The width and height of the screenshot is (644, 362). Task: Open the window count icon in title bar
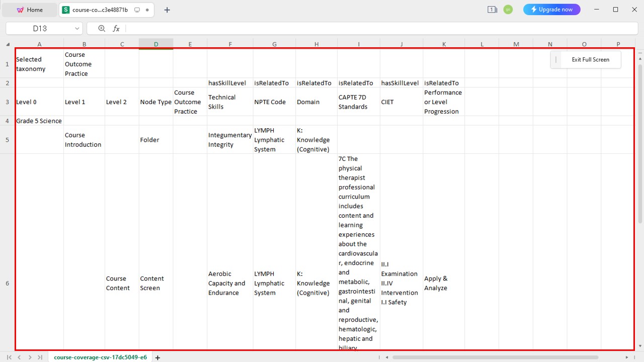[x=492, y=10]
